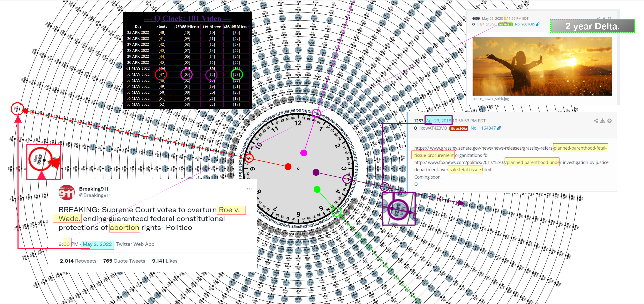Click the tweet date May 2, 2022
This screenshot has width=644, height=304.
(97, 244)
